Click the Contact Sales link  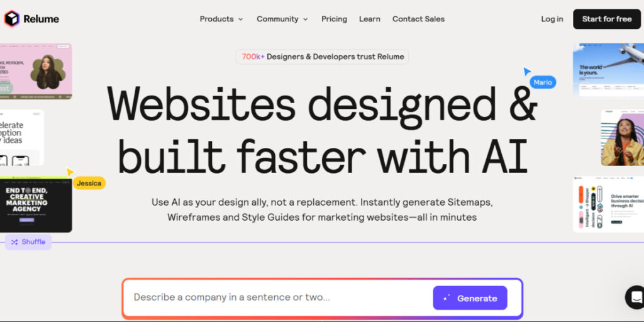pos(418,19)
